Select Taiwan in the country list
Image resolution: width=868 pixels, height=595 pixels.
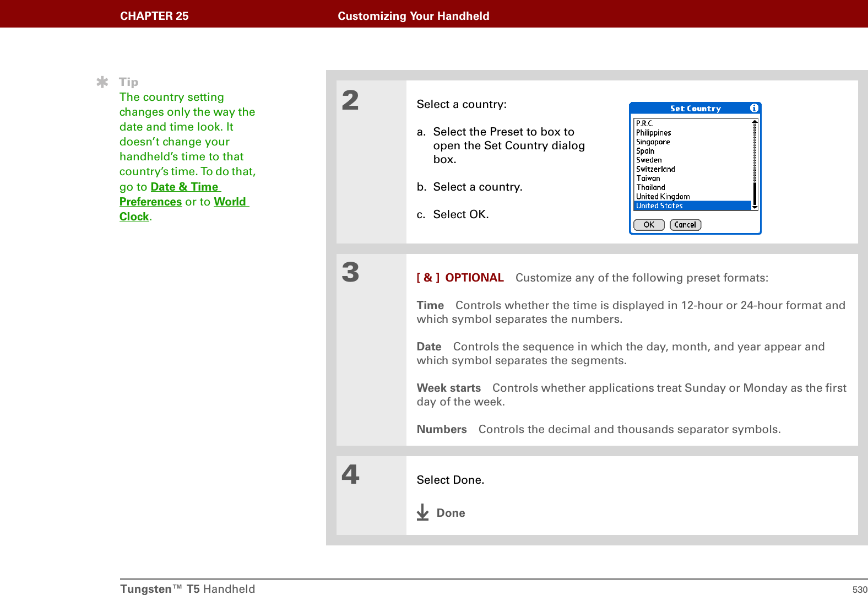click(x=693, y=178)
